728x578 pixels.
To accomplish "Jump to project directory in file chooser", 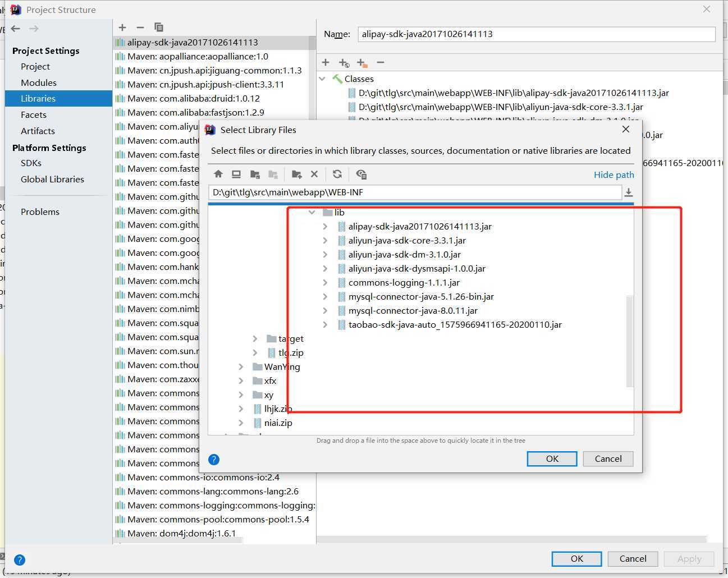I will point(255,174).
